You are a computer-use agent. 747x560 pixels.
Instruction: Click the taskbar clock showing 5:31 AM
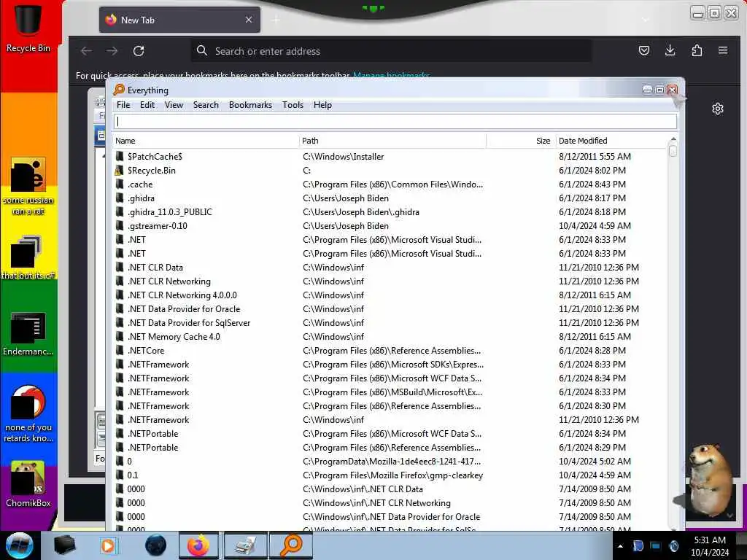(x=710, y=545)
